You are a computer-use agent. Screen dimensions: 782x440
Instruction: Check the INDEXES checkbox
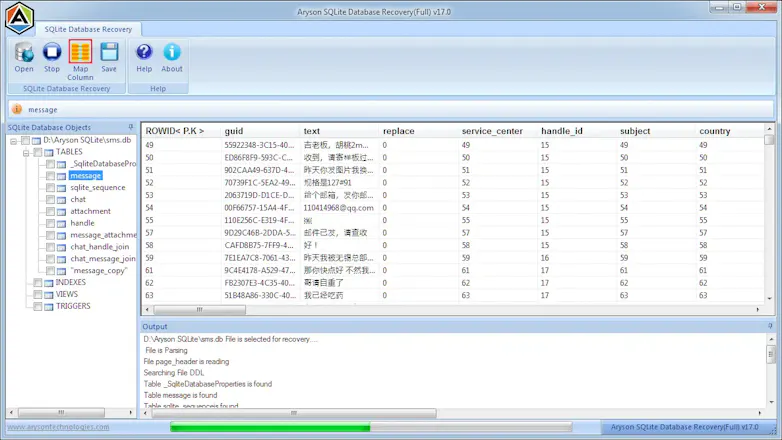pyautogui.click(x=37, y=282)
